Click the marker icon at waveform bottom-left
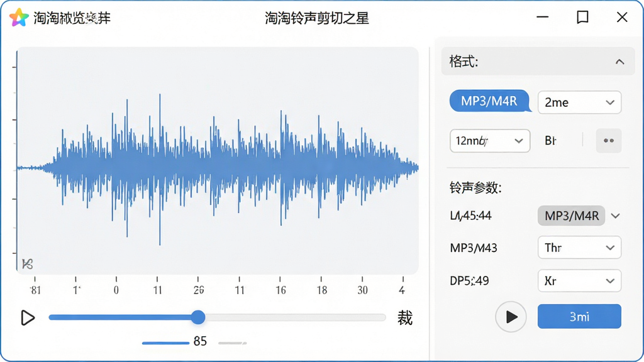 click(x=27, y=264)
